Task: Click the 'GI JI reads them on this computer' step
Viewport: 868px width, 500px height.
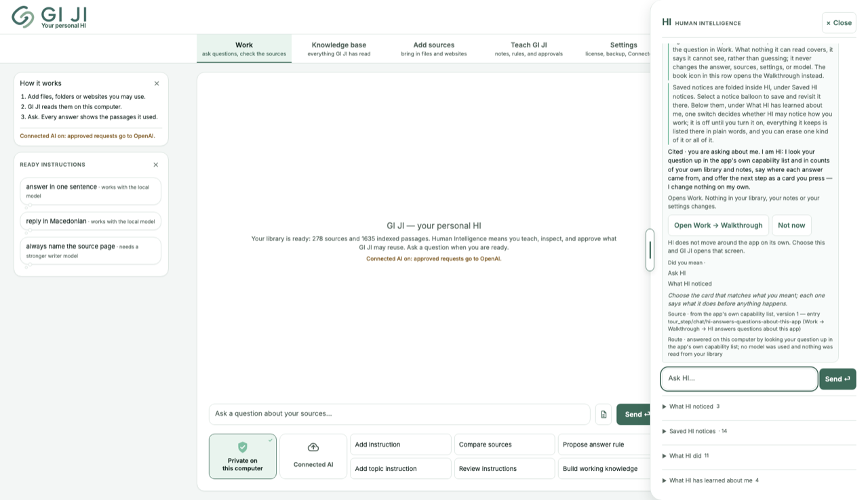Action: pos(72,107)
